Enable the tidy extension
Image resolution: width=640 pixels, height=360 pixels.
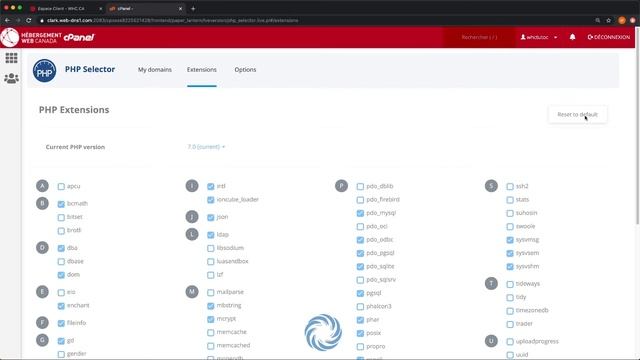coord(510,298)
